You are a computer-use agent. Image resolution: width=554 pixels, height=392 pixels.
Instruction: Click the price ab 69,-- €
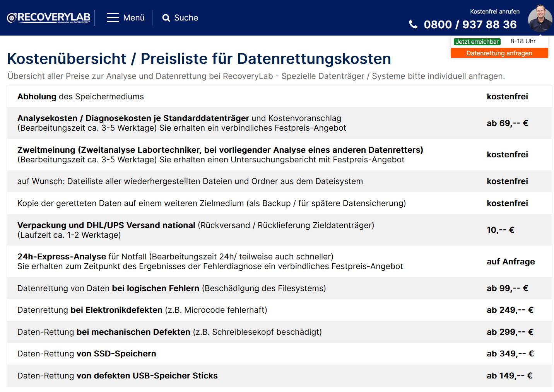[507, 123]
